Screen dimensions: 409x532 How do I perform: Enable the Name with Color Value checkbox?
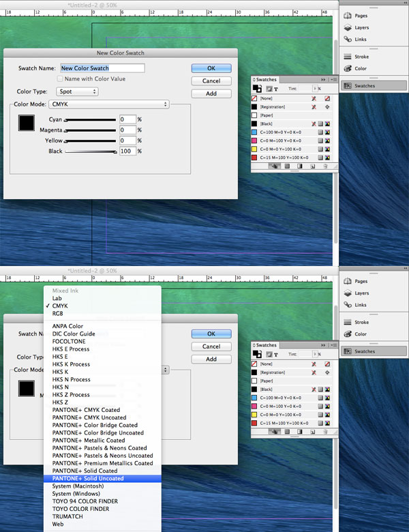(61, 79)
